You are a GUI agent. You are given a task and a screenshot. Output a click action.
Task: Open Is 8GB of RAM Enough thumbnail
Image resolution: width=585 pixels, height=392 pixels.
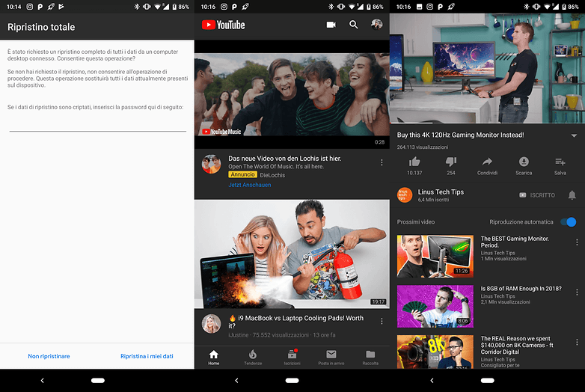tap(435, 306)
